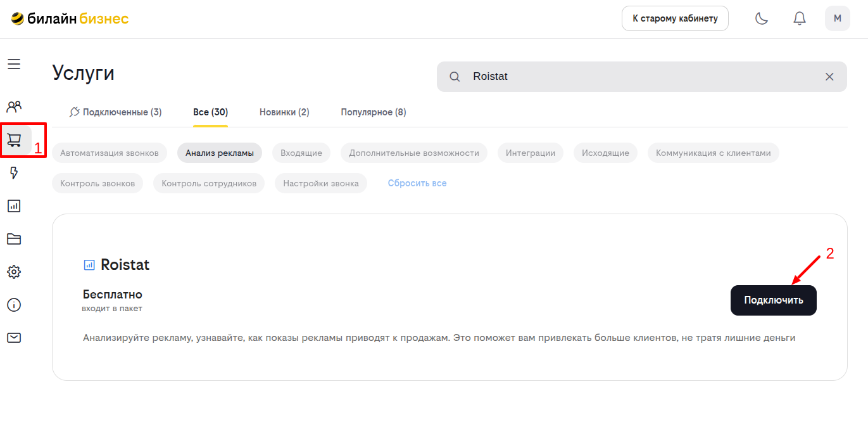Click the Roistat description starting Анализируйте рекламу
The image size is (868, 436).
click(x=439, y=338)
